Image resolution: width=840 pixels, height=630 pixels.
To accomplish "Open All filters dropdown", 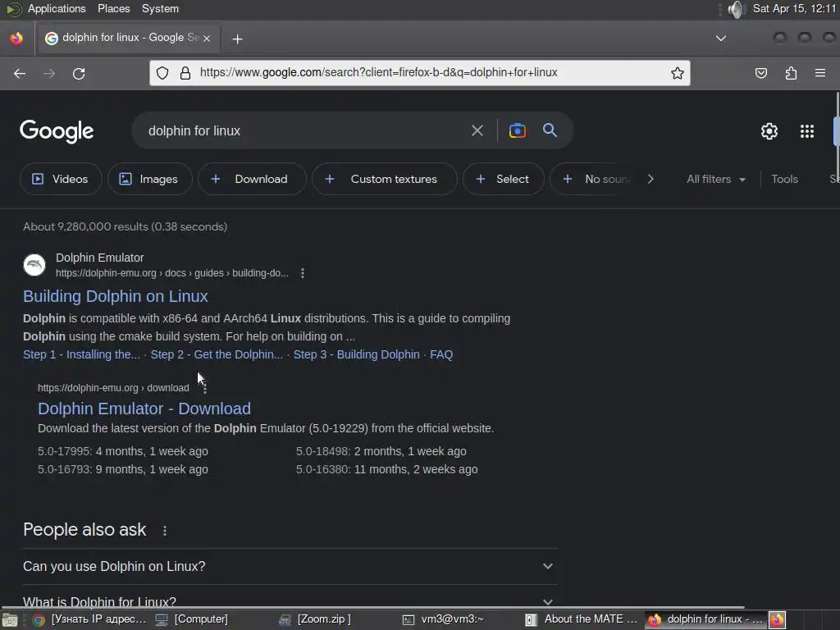I will (715, 179).
